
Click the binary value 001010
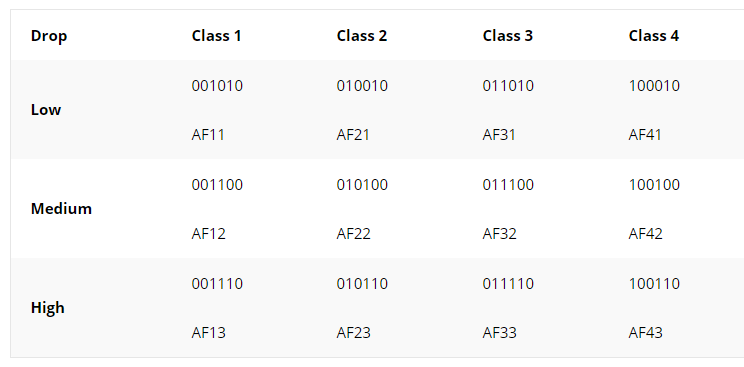tap(217, 86)
